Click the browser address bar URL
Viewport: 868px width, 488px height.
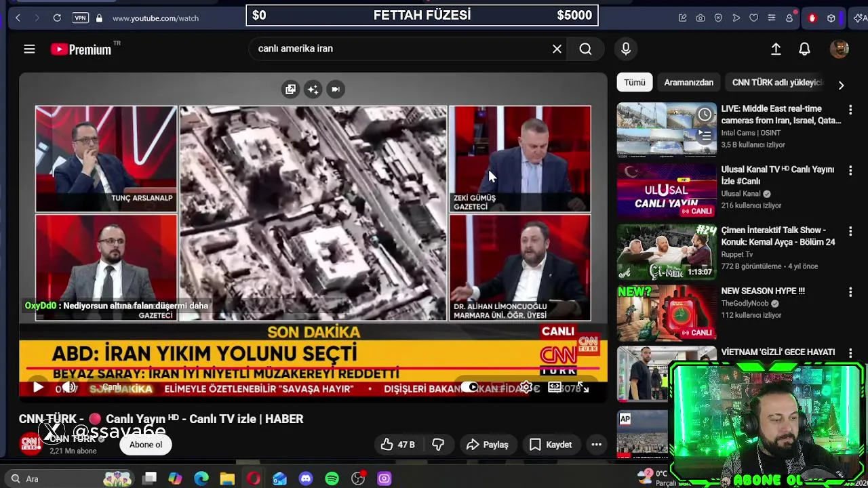(x=155, y=18)
